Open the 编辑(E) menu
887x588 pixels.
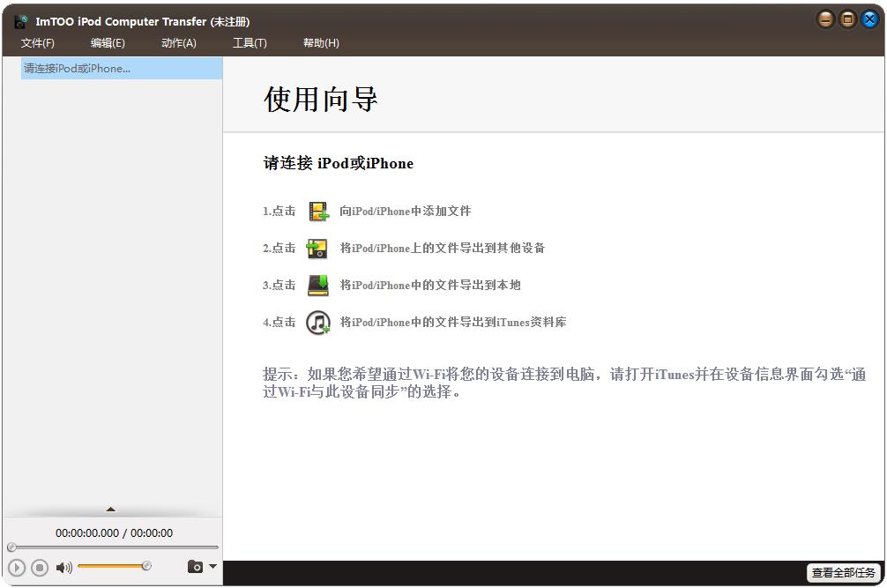pos(107,42)
